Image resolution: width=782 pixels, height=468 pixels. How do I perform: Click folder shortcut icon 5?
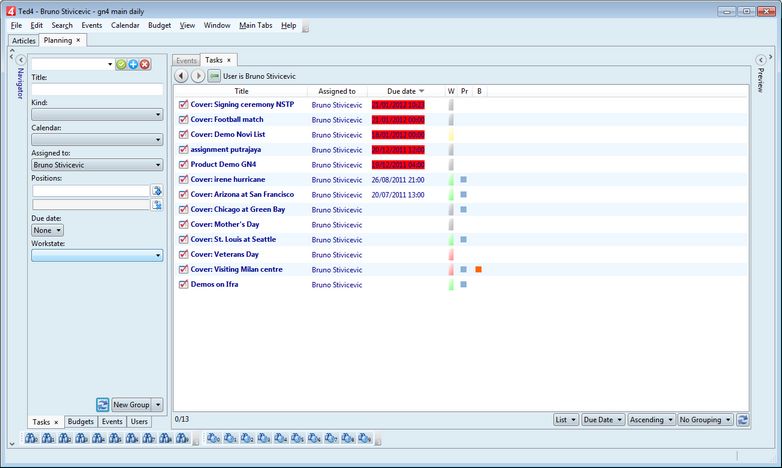pos(298,439)
